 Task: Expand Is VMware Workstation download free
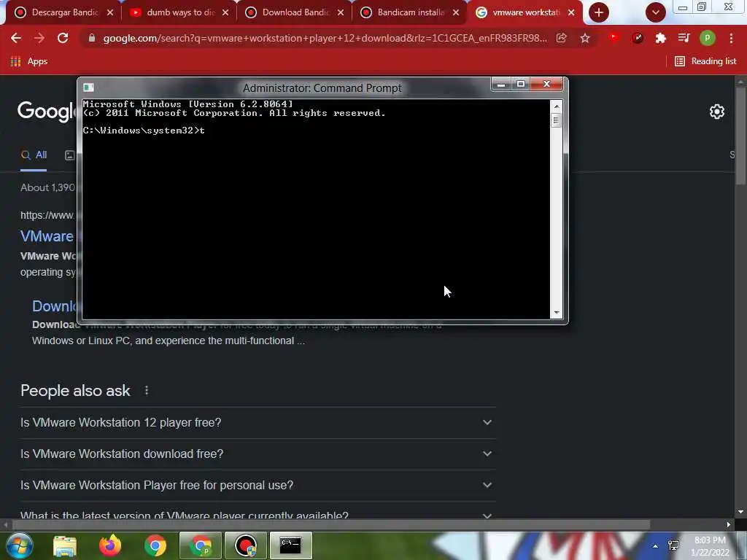click(x=258, y=454)
